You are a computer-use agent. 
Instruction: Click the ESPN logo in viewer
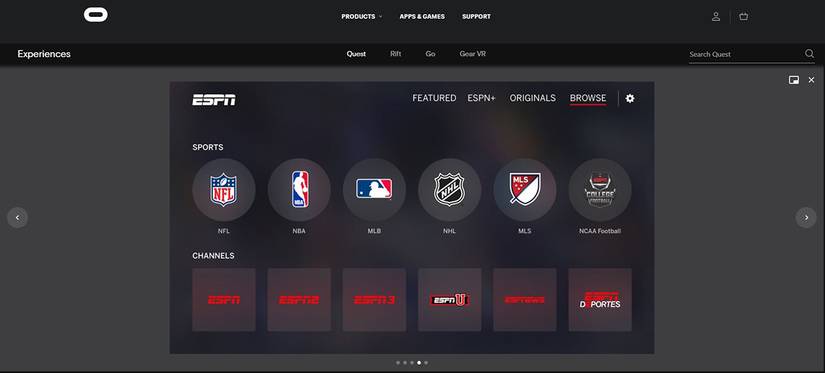[x=214, y=100]
